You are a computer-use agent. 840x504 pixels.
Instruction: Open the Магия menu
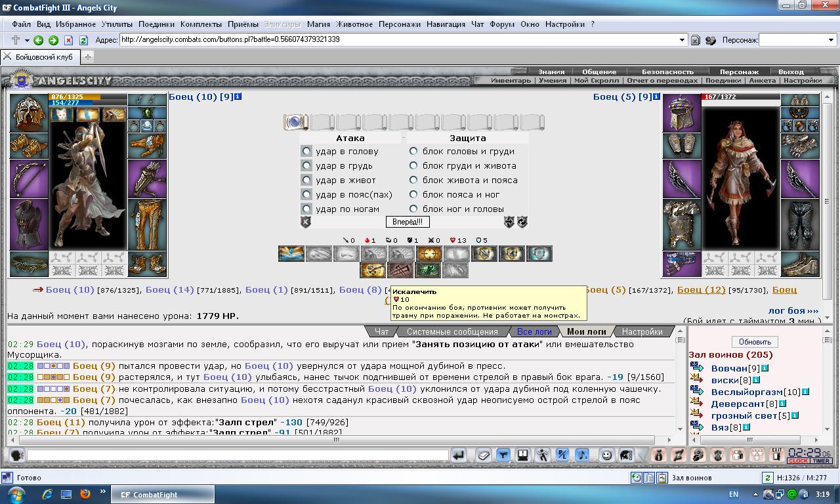318,24
